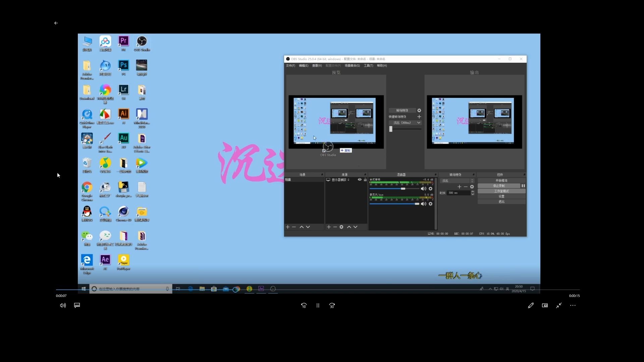644x362 pixels.
Task: Mute the video player volume
Action: pos(63,305)
